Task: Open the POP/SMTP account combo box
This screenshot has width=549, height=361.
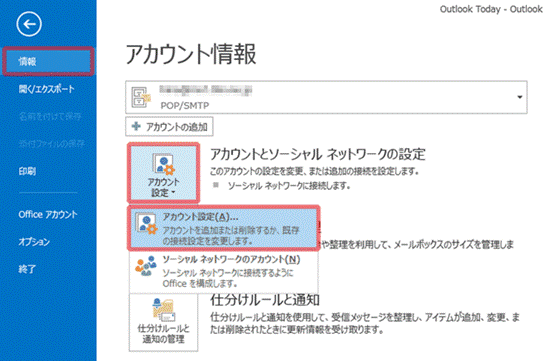Action: click(x=326, y=97)
